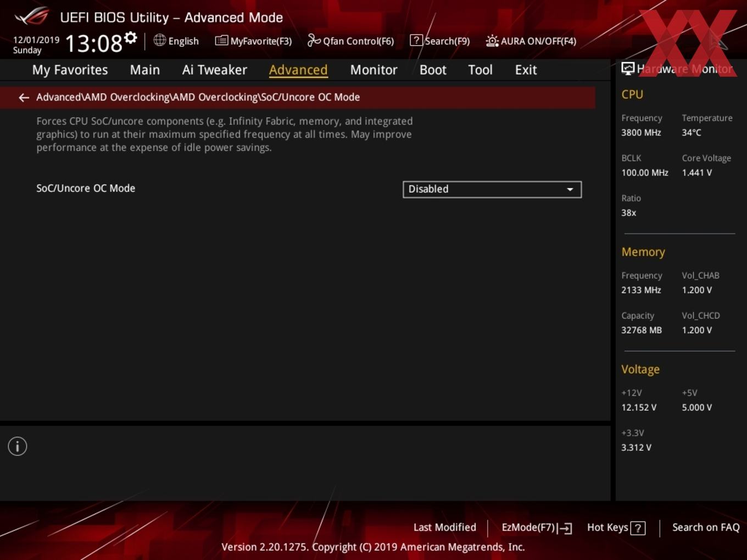This screenshot has height=560, width=747.
Task: Click memory capacity value 32768 MB
Action: click(x=642, y=330)
